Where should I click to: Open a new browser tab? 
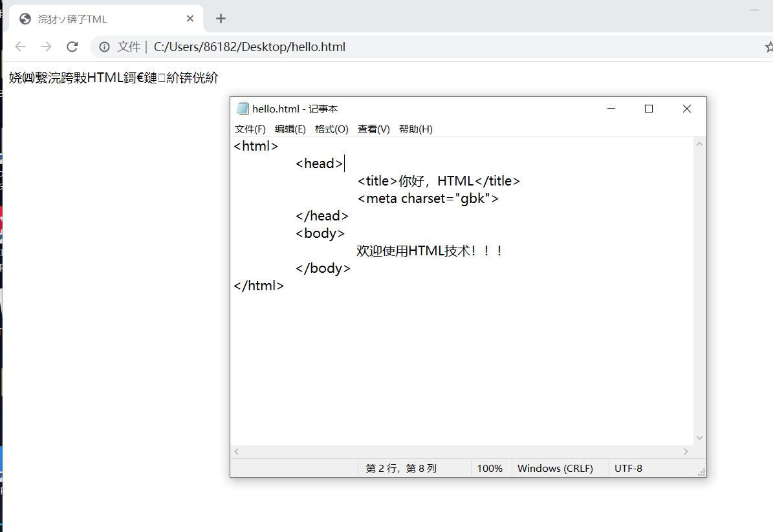[x=221, y=19]
